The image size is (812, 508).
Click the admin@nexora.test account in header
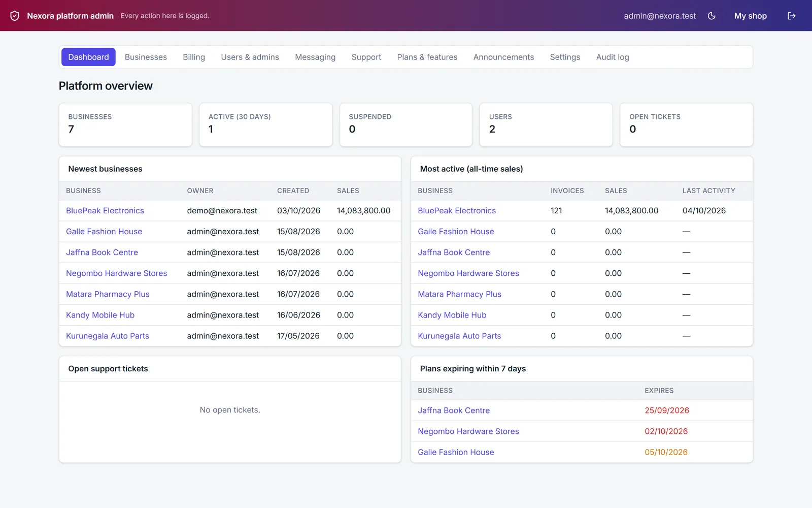[660, 16]
